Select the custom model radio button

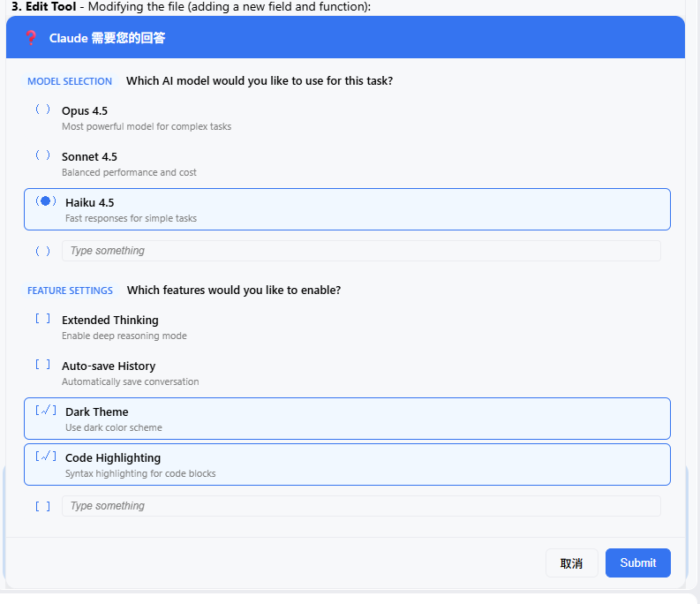tap(43, 251)
